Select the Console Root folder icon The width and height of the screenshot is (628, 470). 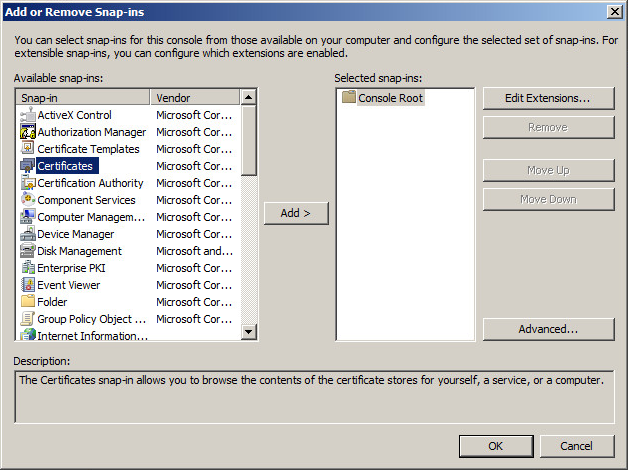pyautogui.click(x=349, y=98)
